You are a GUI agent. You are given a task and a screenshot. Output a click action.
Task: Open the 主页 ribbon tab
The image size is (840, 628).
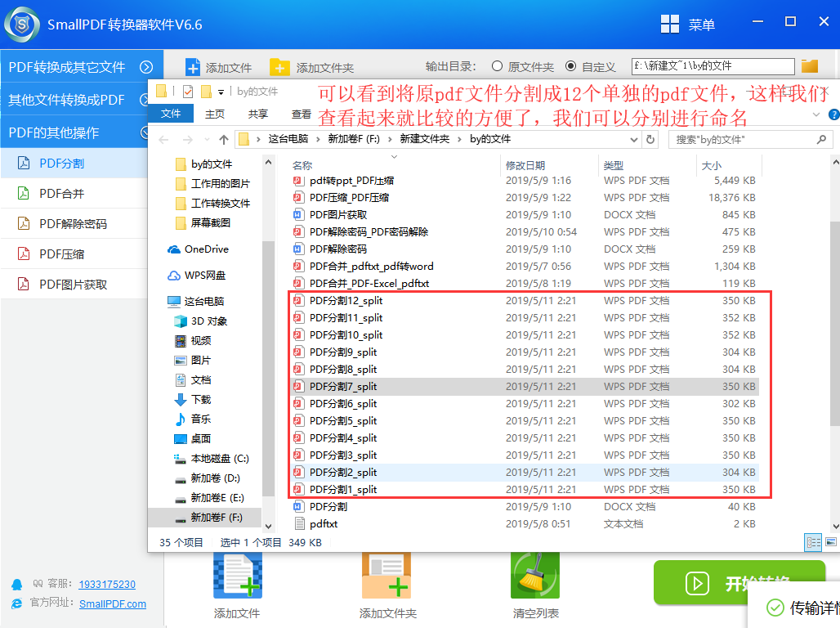215,114
